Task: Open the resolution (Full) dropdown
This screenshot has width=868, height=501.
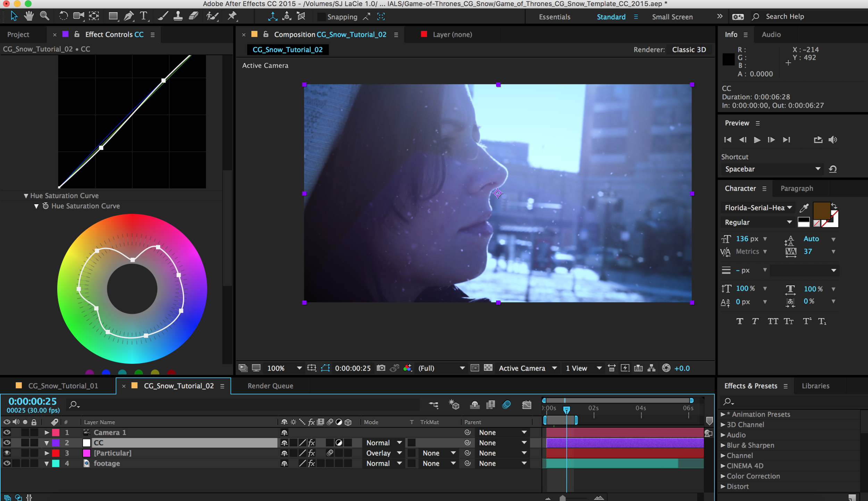Action: [x=441, y=368]
